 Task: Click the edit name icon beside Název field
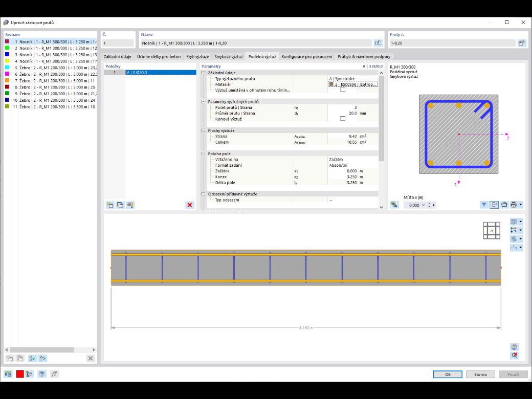(x=378, y=43)
